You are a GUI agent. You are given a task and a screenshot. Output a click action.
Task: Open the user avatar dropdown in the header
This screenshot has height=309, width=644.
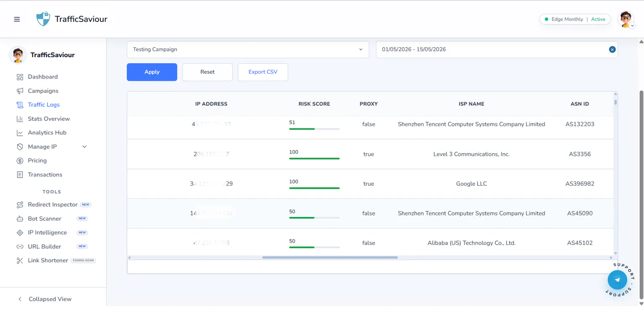pos(626,19)
